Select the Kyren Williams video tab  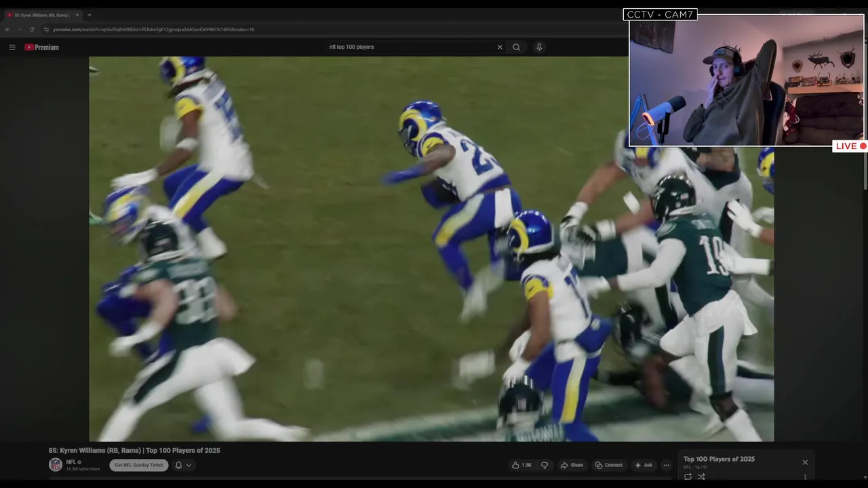tap(42, 15)
